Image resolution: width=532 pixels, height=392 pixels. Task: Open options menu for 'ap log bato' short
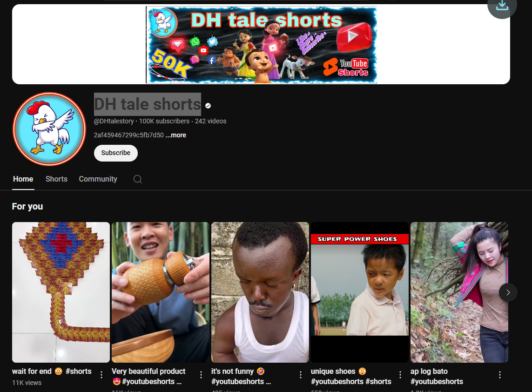click(x=500, y=375)
